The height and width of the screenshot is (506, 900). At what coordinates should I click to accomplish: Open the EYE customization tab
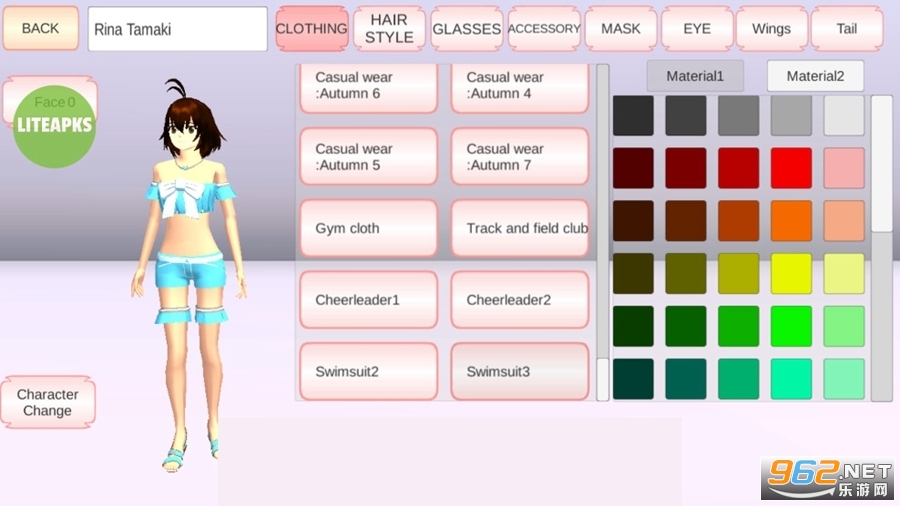pyautogui.click(x=696, y=29)
